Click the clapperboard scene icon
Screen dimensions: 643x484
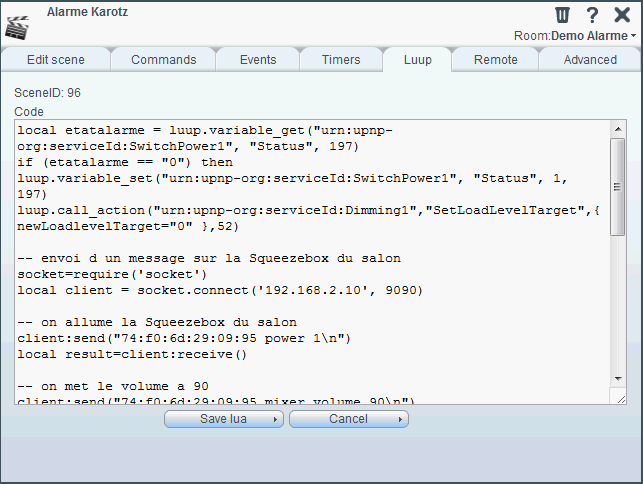[17, 28]
